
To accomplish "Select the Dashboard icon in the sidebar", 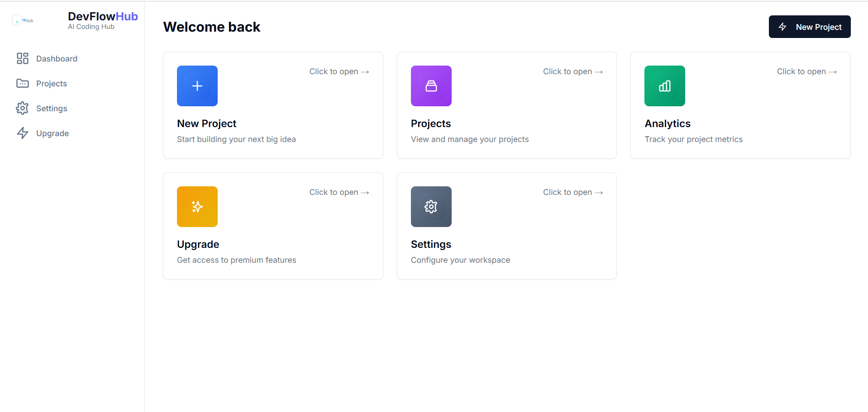I will pyautogui.click(x=23, y=58).
